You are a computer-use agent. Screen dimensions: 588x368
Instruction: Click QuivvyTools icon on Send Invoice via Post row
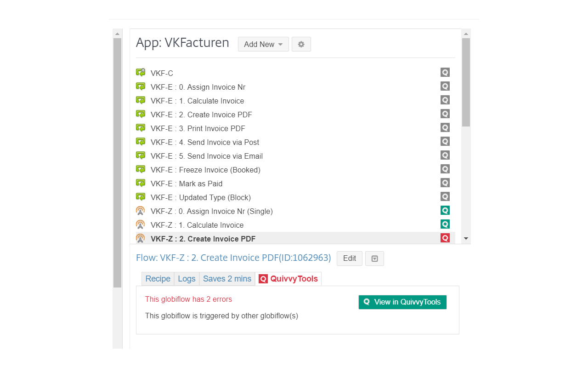[x=445, y=141]
